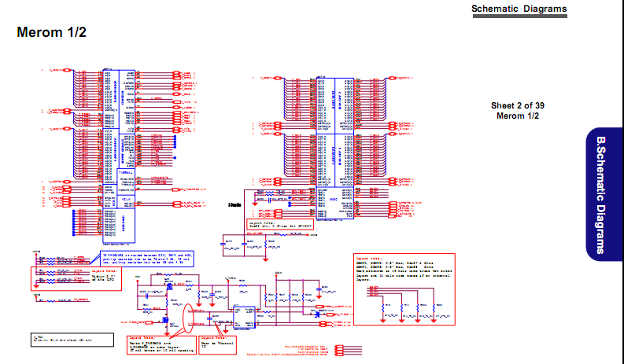This screenshot has height=364, width=624.
Task: Click the "Merom 1/2" page title
Action: point(51,32)
